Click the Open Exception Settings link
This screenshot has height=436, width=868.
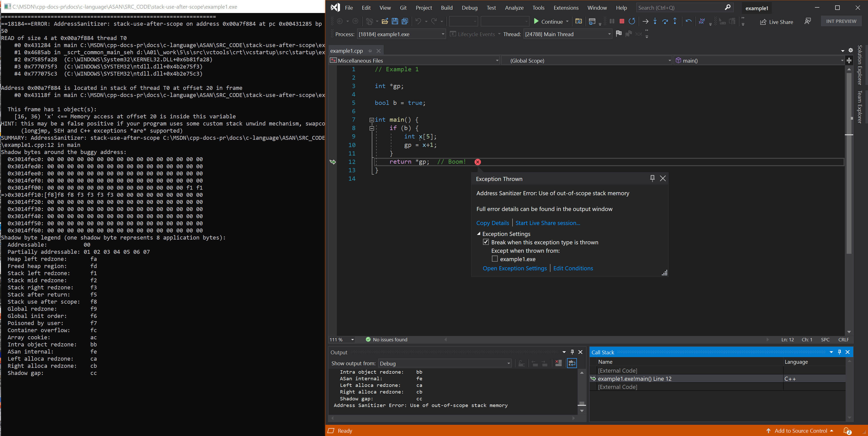pyautogui.click(x=515, y=269)
